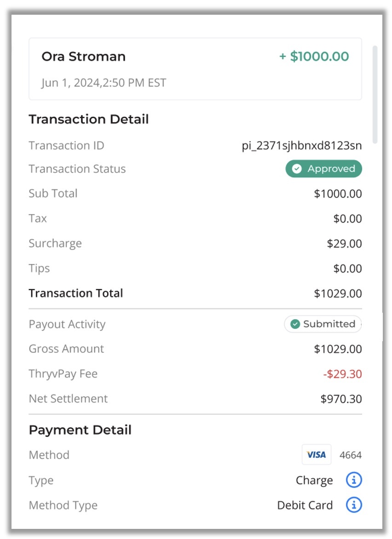392x539 pixels.
Task: Click the checkmark icon in Submitted badge
Action: [295, 324]
